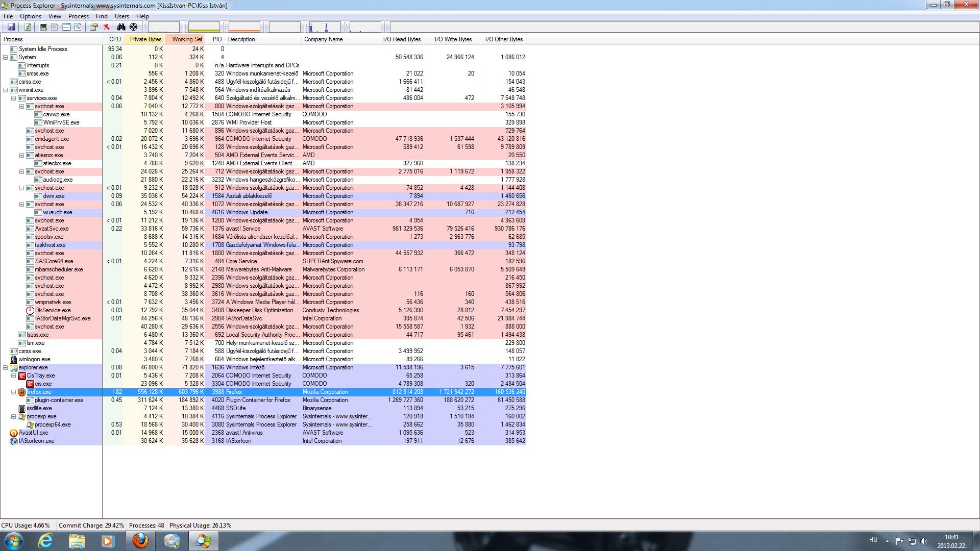Click the Refresh Now toolbar icon
Image resolution: width=980 pixels, height=551 pixels.
tap(28, 27)
